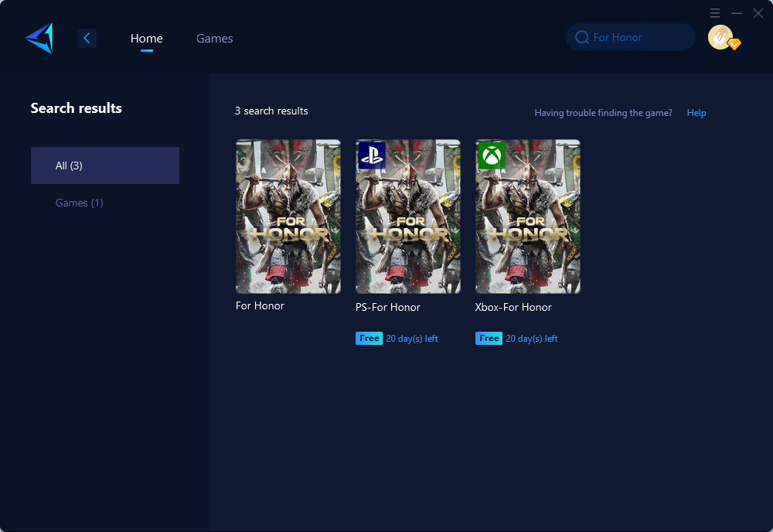The image size is (773, 532).
Task: Switch to the Home tab
Action: [x=146, y=39]
